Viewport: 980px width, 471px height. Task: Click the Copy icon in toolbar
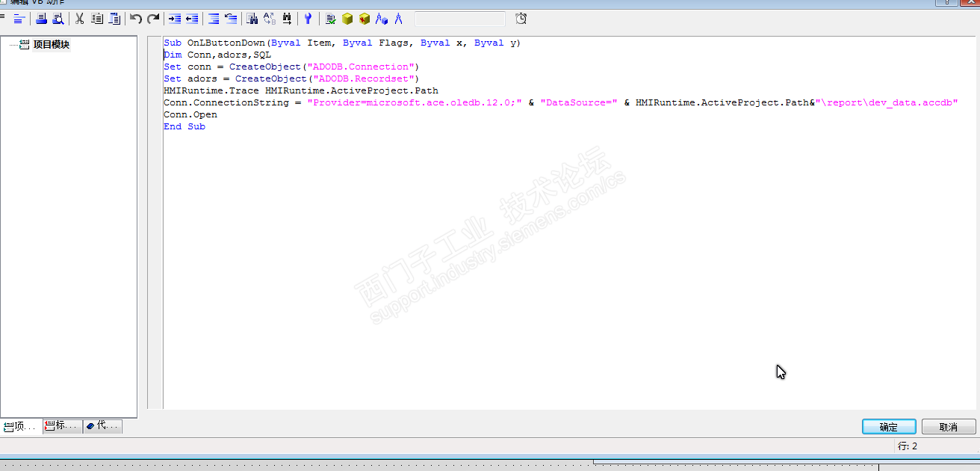pyautogui.click(x=96, y=19)
